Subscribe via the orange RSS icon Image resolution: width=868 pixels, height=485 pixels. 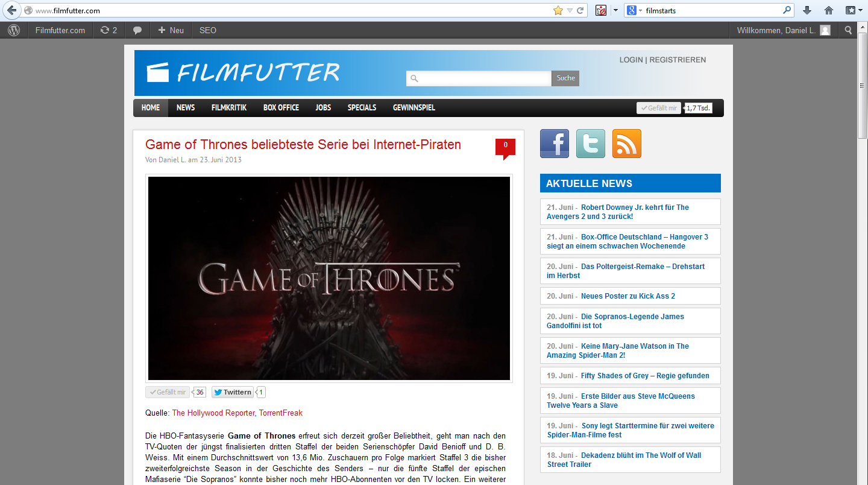pos(626,144)
